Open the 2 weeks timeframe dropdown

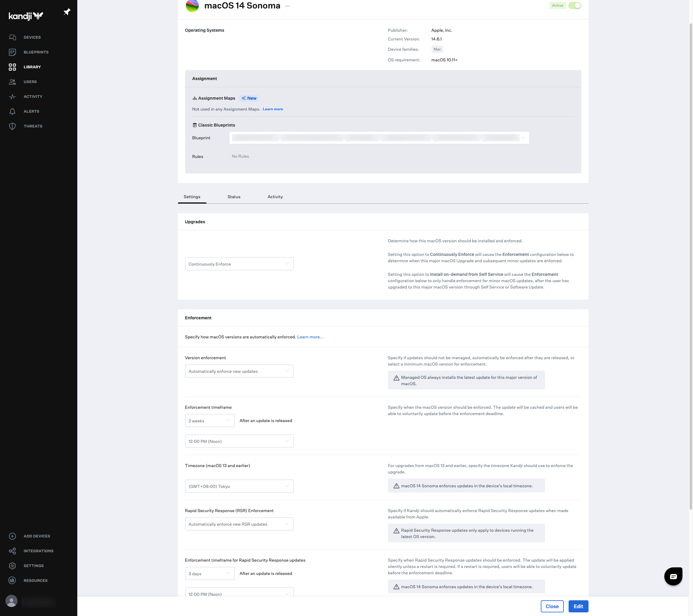pos(210,421)
